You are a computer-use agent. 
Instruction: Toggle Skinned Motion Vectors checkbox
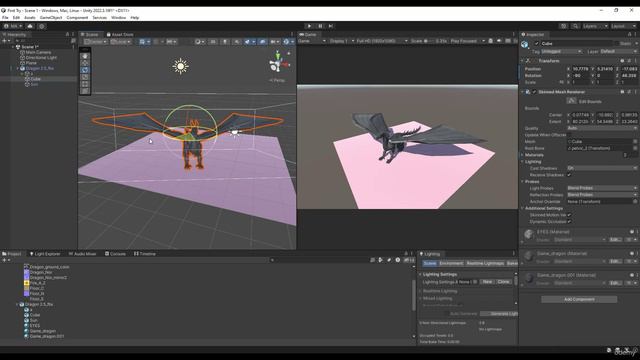(x=569, y=215)
